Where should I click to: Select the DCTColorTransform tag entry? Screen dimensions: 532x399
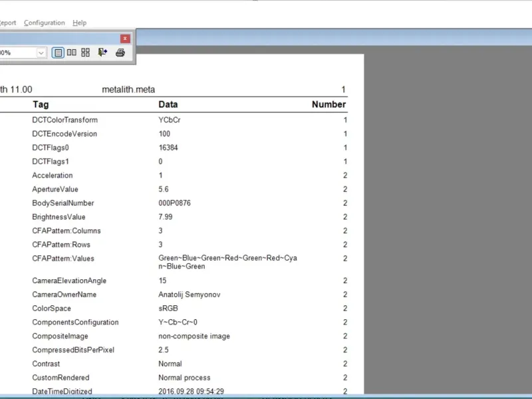[65, 120]
